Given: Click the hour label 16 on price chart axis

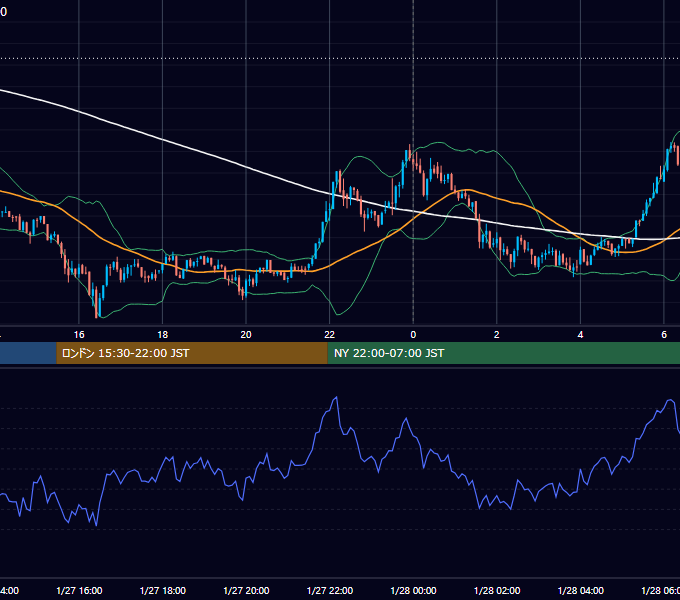Looking at the screenshot, I should [79, 335].
